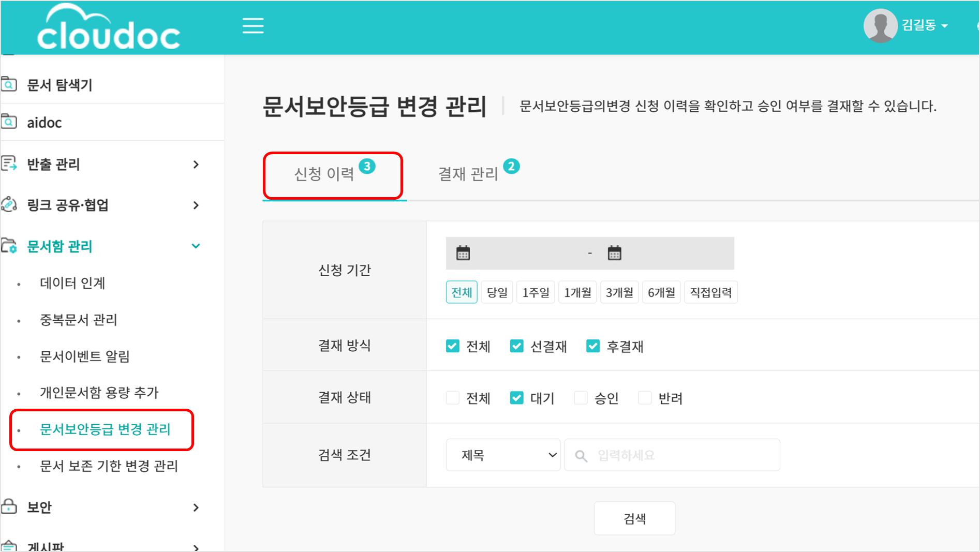Viewport: 980px width, 552px height.
Task: Select the 신청 이력 tab
Action: coord(324,174)
